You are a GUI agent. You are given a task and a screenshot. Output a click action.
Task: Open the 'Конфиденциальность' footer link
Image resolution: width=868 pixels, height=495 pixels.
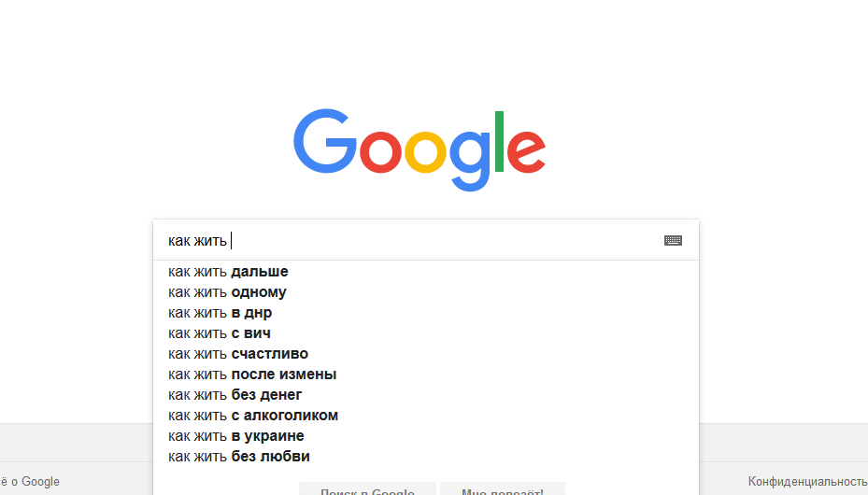[807, 482]
